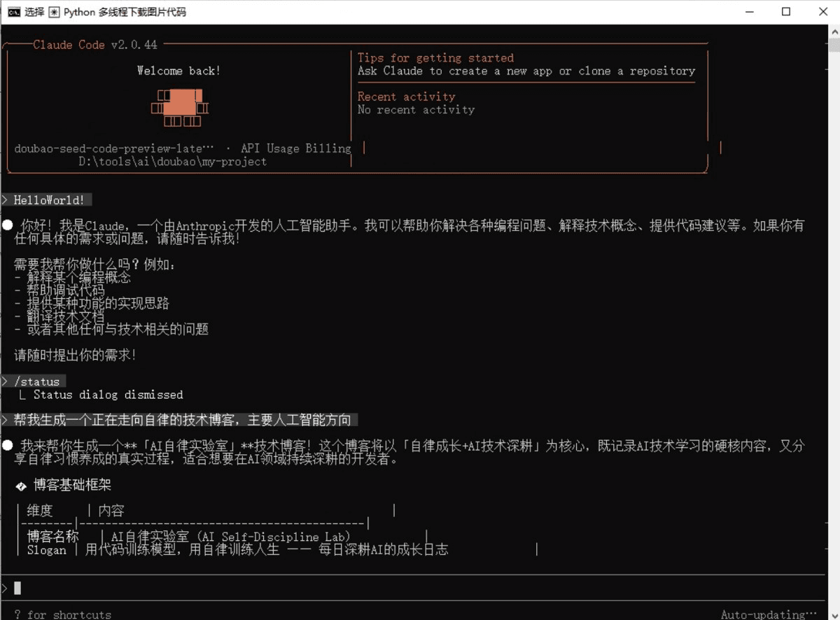Screen dimensions: 840x620
Task: Click the command input prompt field
Action: coord(413,588)
